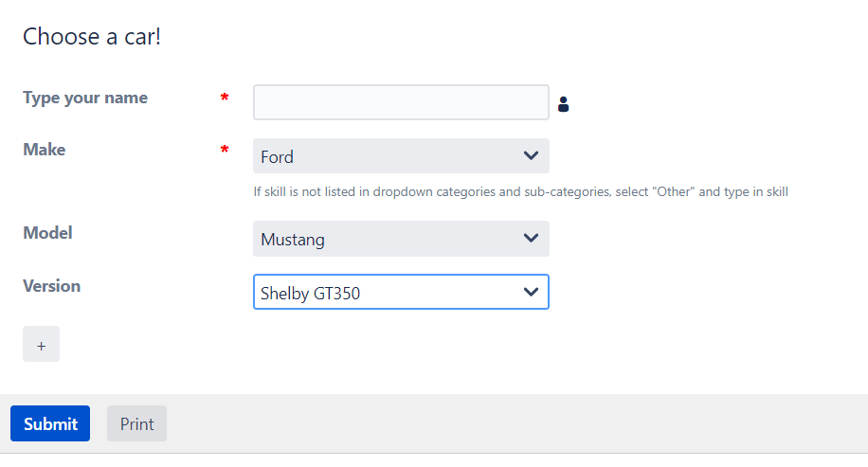
Task: Click the Print button
Action: tap(136, 423)
